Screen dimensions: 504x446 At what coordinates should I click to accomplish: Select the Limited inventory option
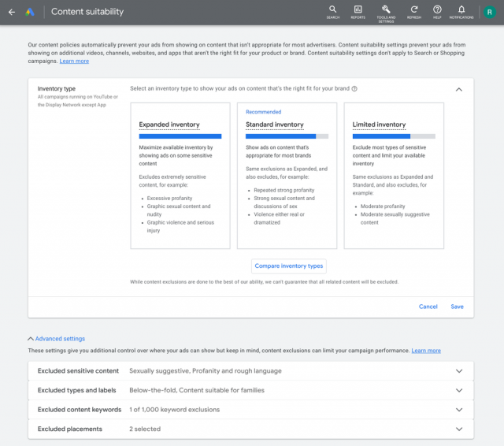tap(394, 175)
